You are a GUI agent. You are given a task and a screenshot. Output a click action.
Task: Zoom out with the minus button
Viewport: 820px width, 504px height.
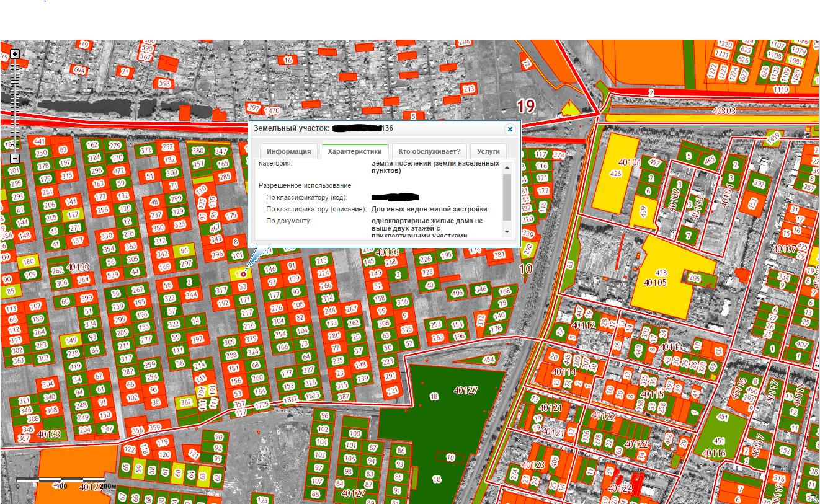pos(15,159)
